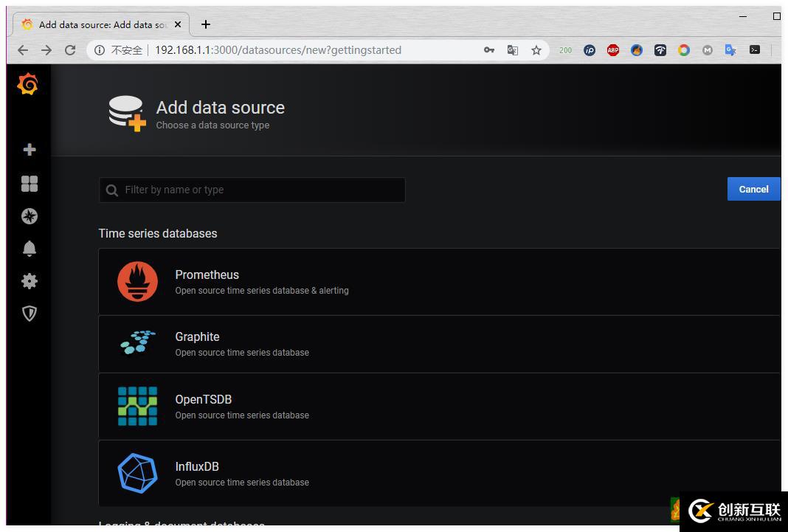Open the Create plus menu in sidebar
The image size is (788, 532).
click(x=30, y=150)
